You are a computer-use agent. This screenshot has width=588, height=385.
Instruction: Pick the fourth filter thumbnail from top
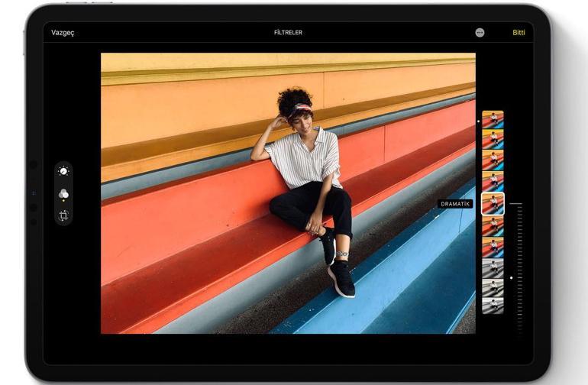[x=493, y=182]
